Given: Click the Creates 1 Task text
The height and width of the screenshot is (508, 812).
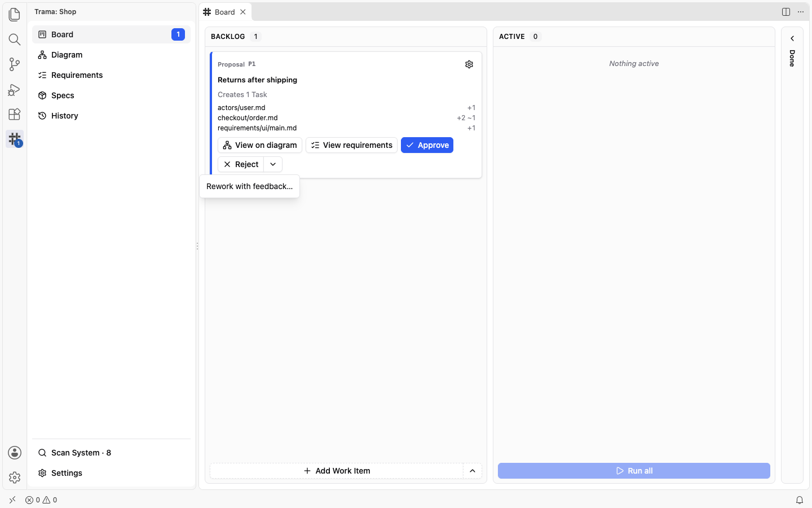Looking at the screenshot, I should tap(242, 94).
